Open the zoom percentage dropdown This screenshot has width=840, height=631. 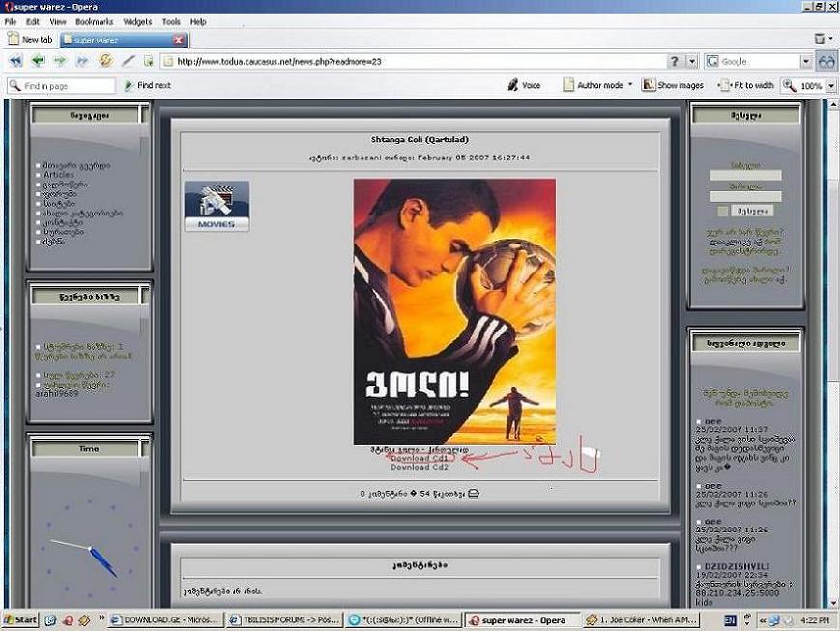[x=831, y=85]
